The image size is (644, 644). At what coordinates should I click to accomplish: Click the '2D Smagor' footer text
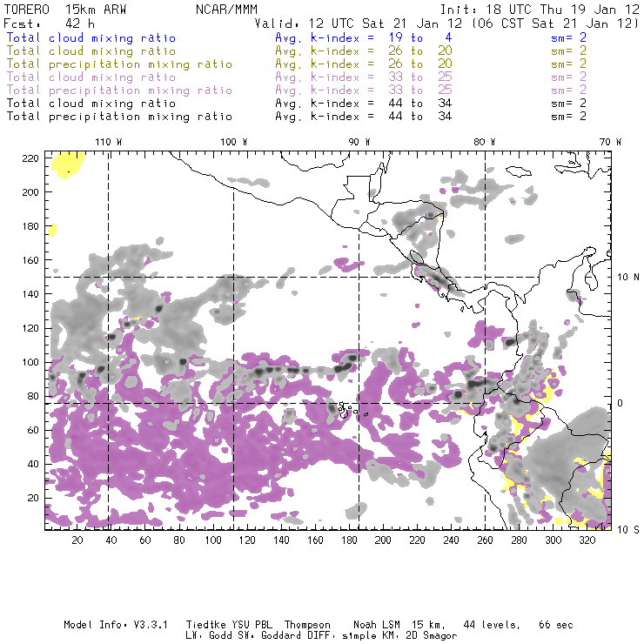[x=432, y=635]
